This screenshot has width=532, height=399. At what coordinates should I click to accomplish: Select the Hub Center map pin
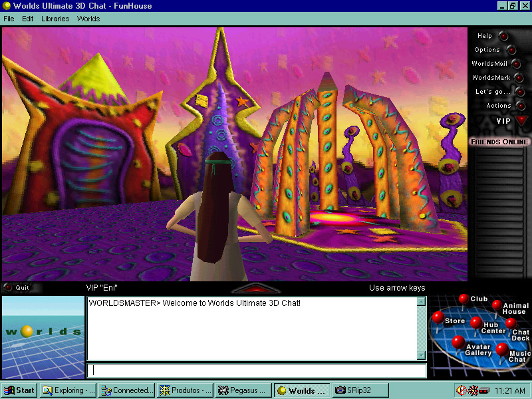coord(476,323)
